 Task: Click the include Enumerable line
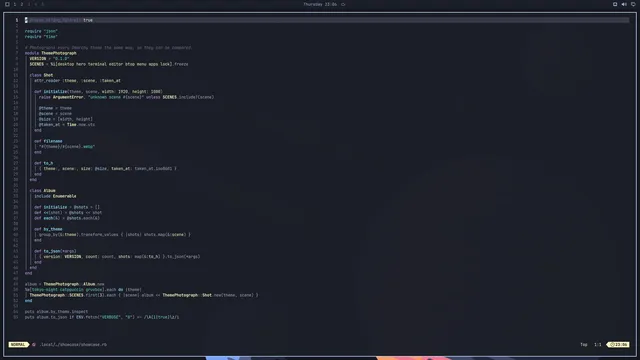point(55,196)
